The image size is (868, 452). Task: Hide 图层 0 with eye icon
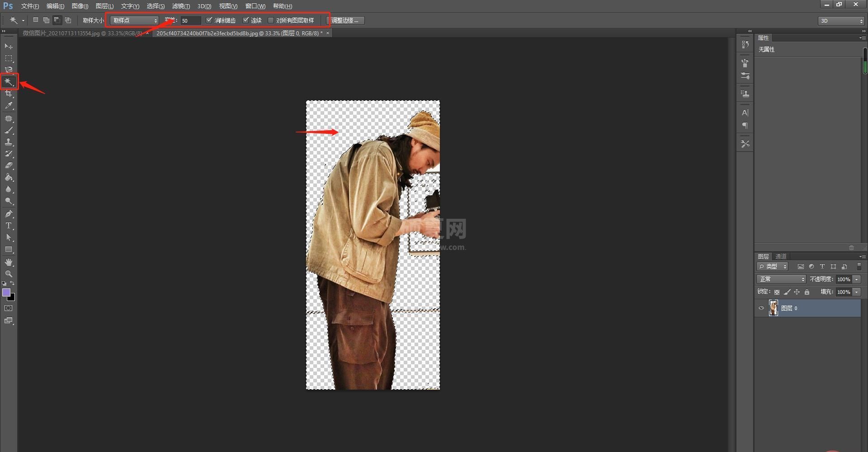pyautogui.click(x=761, y=308)
